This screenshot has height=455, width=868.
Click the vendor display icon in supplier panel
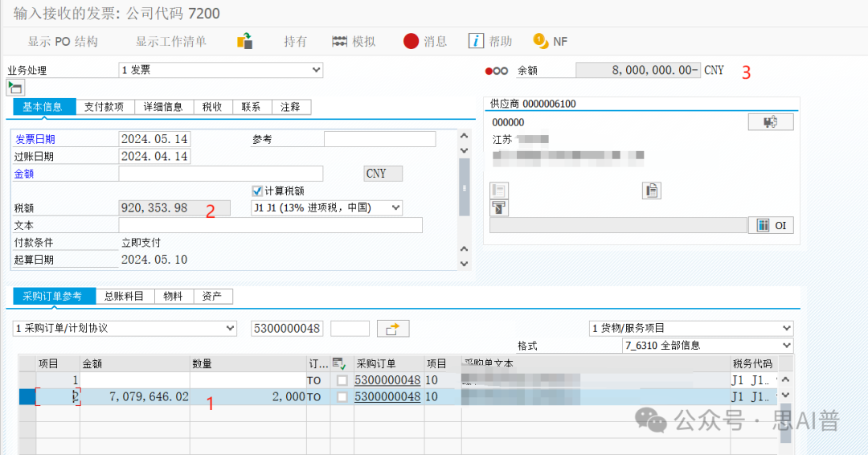(x=770, y=122)
